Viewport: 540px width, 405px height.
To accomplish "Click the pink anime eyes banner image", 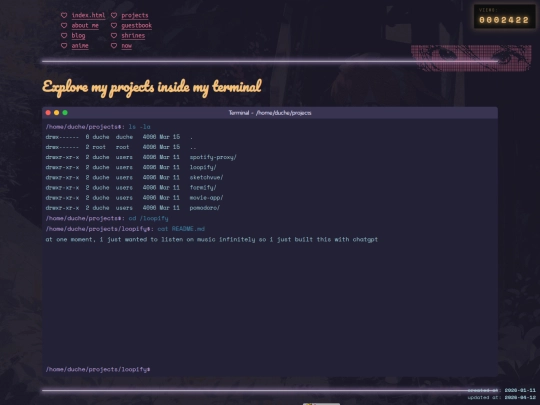I will pyautogui.click(x=471, y=58).
